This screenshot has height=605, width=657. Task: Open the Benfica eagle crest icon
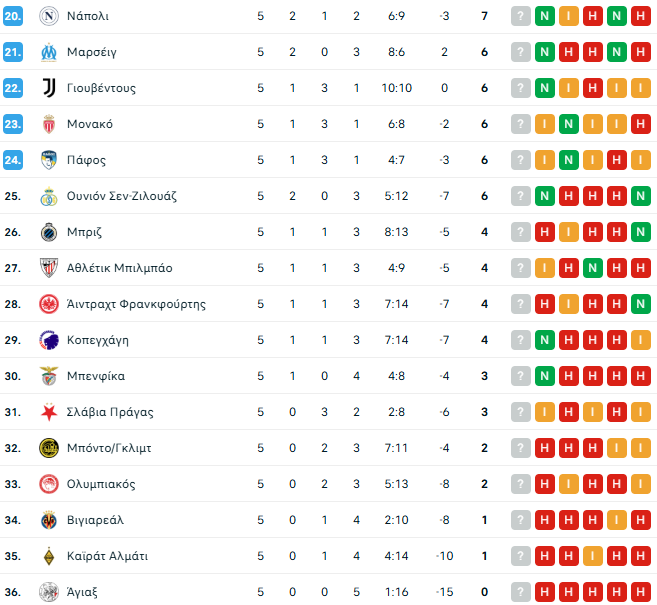pos(48,376)
